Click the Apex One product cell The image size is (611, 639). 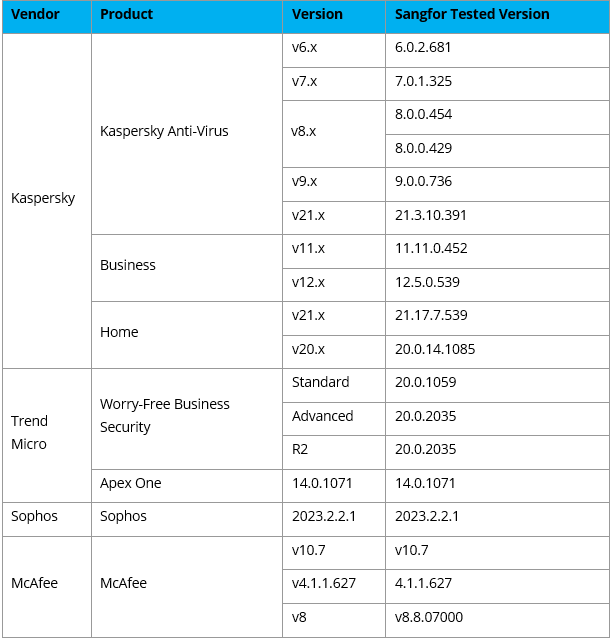(130, 483)
